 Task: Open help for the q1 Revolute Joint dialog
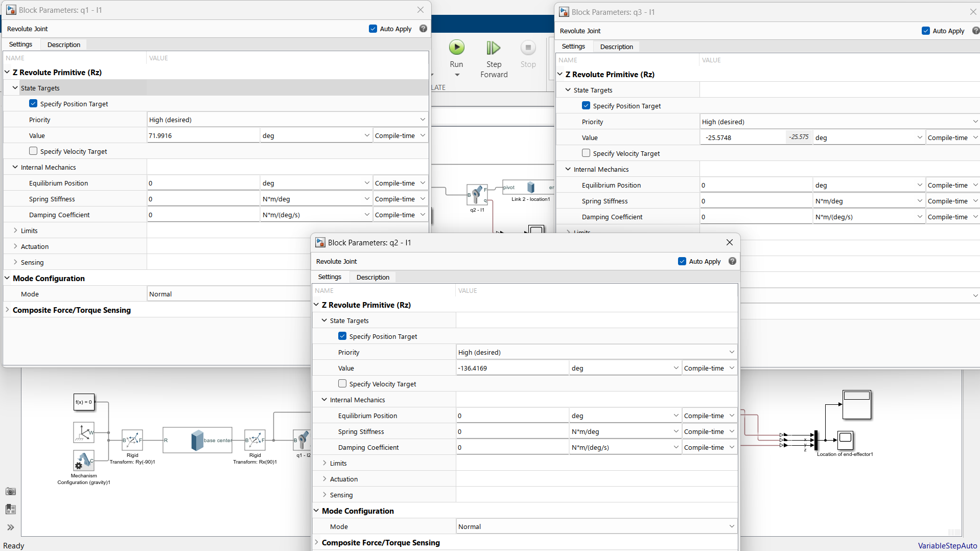[423, 29]
